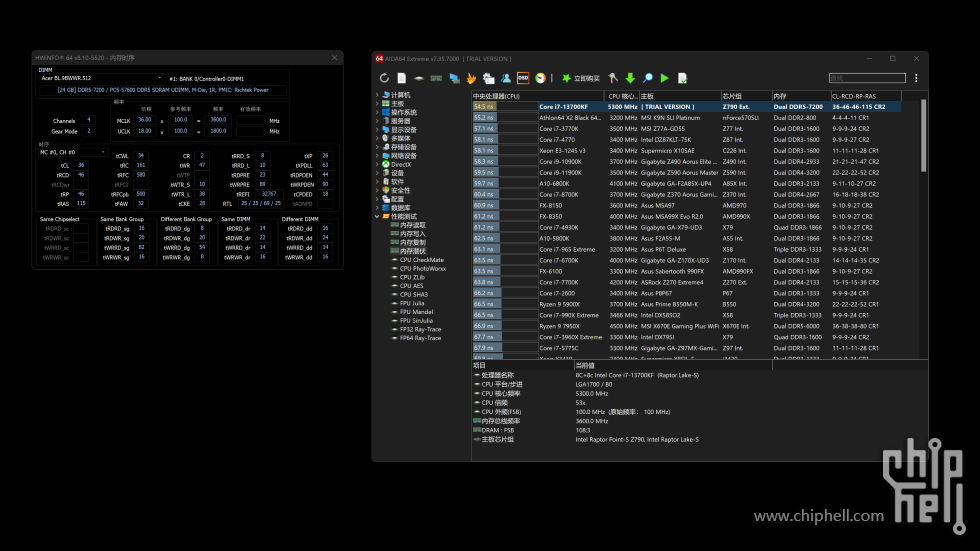The image size is (980, 551).
Task: Expand the 主板 tree node
Action: coord(377,104)
